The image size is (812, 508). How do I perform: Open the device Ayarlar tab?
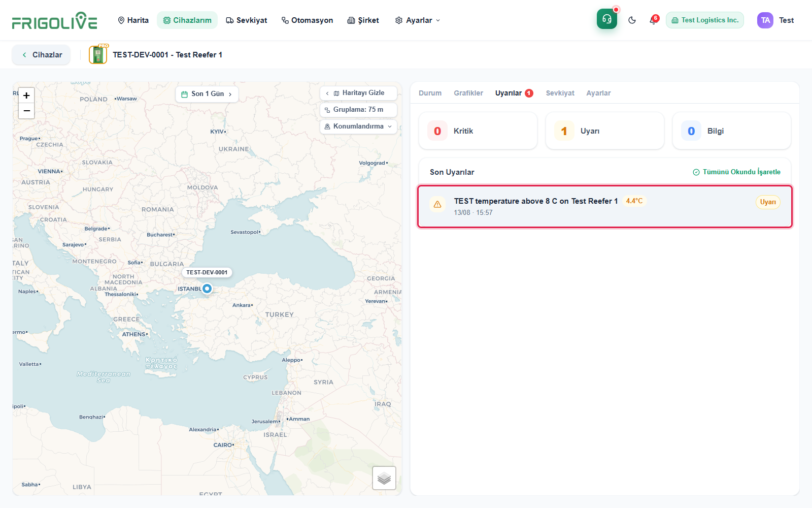(x=598, y=93)
